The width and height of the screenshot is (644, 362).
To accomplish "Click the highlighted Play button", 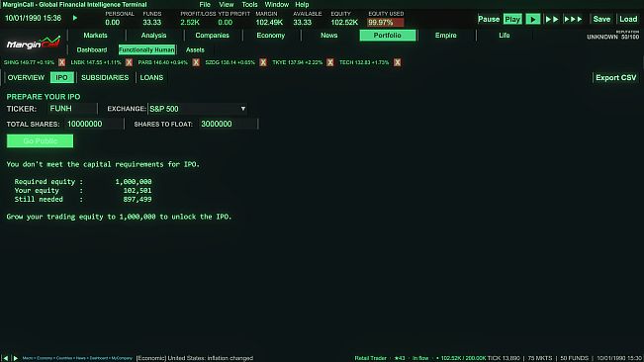I will point(512,19).
